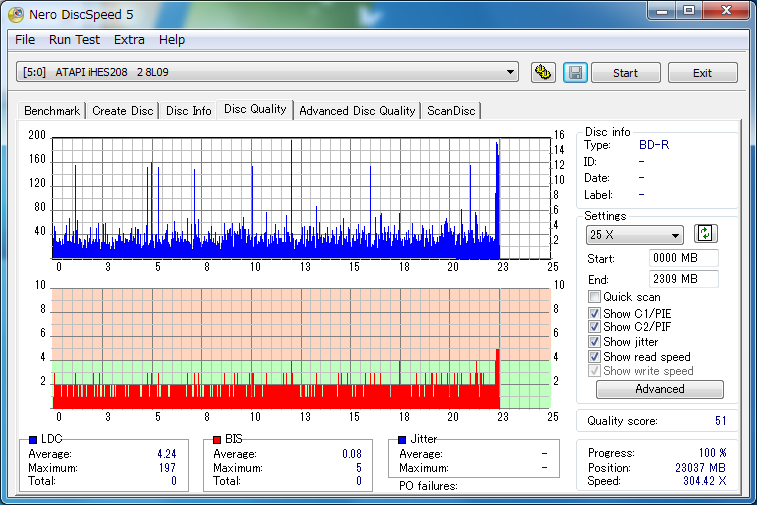
Task: Click the BIS error graph area
Action: [x=301, y=349]
